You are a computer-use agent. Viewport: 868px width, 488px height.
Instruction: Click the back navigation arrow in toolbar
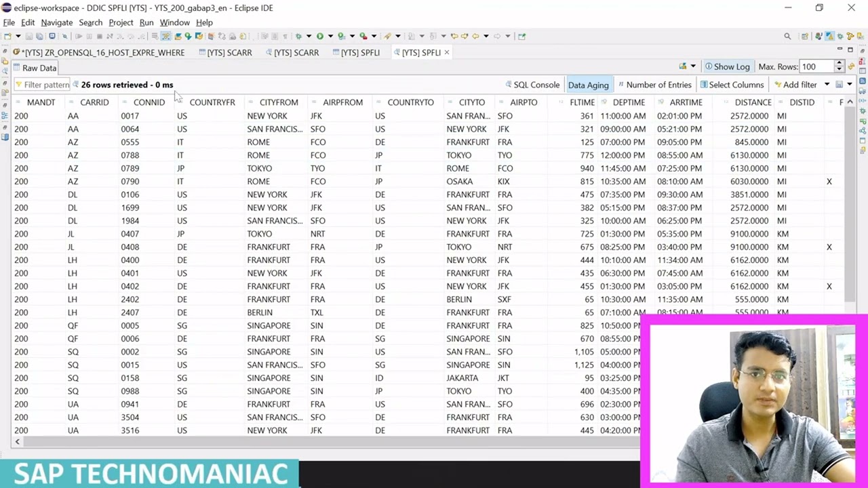click(x=475, y=36)
